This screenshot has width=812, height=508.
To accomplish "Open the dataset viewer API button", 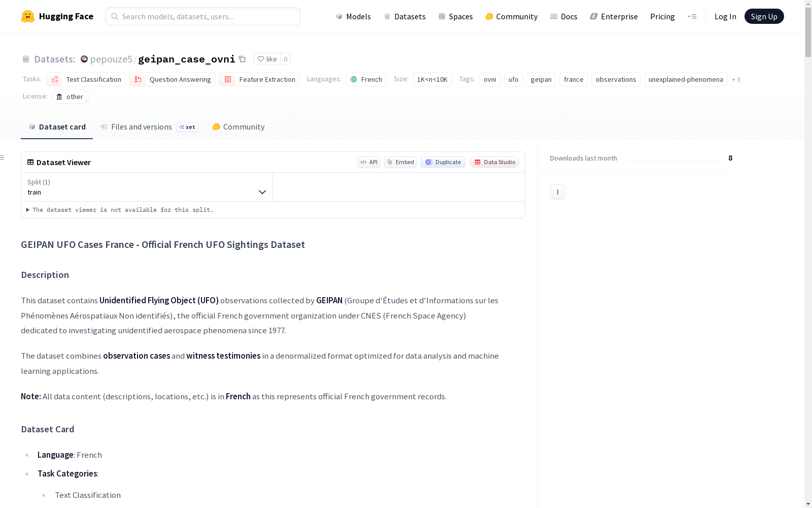I will [369, 162].
